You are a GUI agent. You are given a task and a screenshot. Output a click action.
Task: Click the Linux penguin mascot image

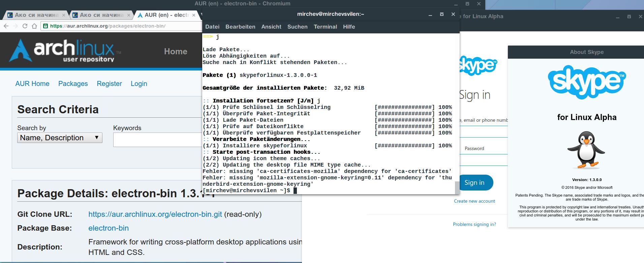586,150
